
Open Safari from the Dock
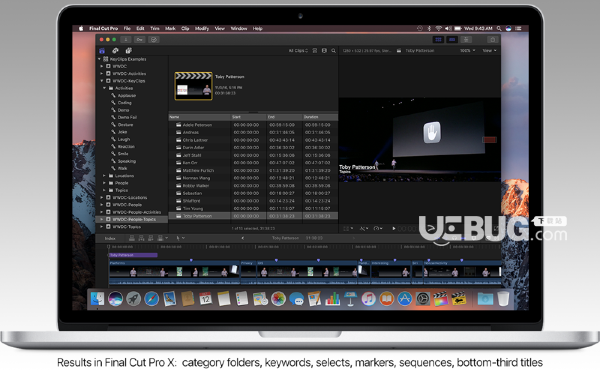(x=152, y=298)
